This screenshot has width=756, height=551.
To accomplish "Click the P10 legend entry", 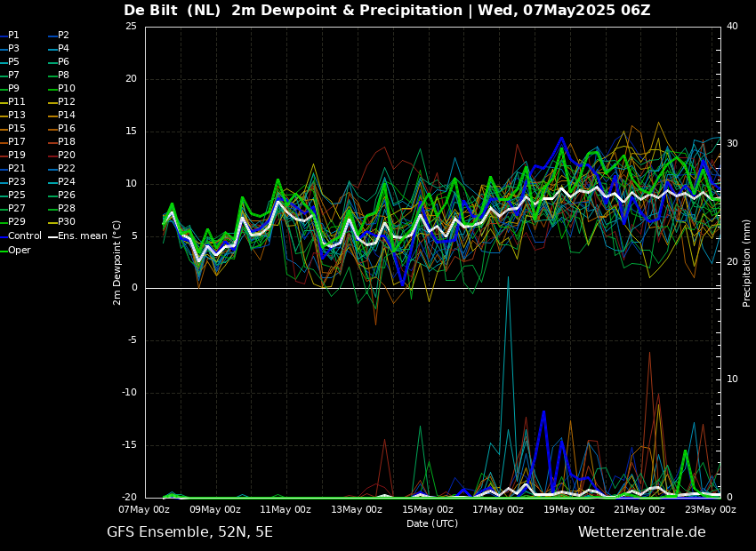I will 62,88.
